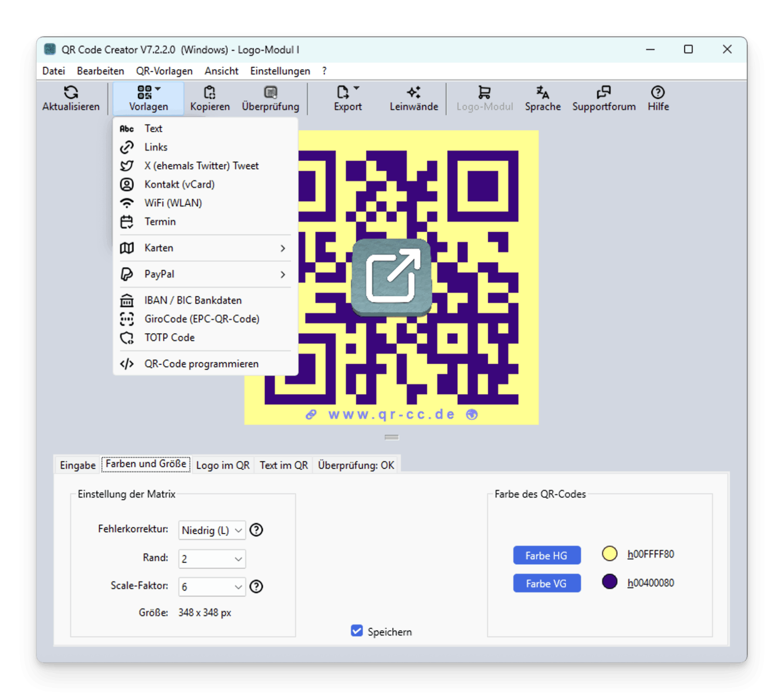Minimize the QR Code Creator window

click(650, 49)
